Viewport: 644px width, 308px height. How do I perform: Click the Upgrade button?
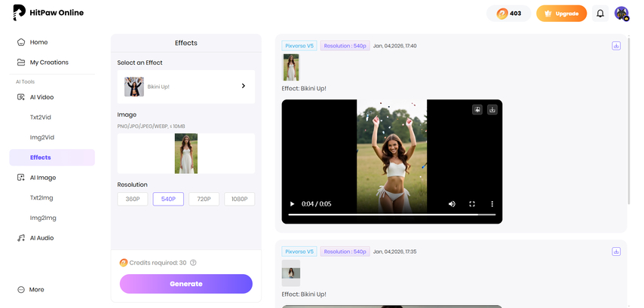561,14
